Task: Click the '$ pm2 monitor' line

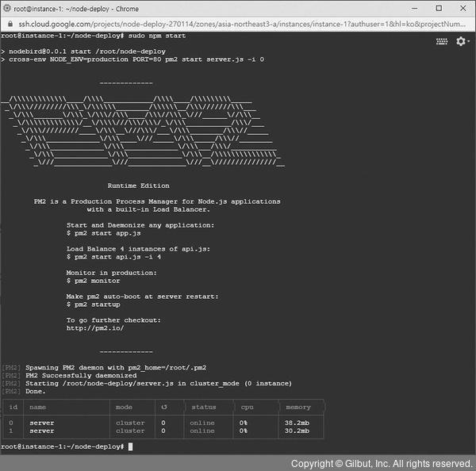Action: (93, 281)
